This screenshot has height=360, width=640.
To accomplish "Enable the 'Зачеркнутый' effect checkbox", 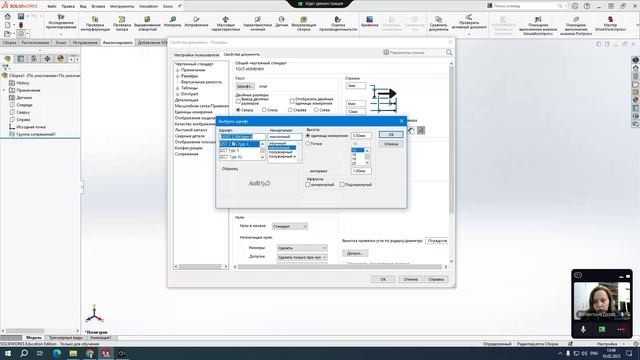I will click(x=308, y=184).
